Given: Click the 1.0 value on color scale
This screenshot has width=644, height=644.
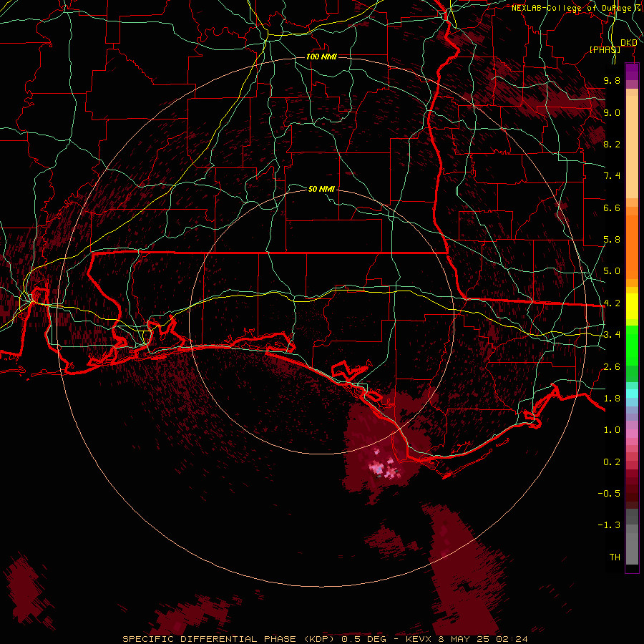Looking at the screenshot, I should coord(612,430).
